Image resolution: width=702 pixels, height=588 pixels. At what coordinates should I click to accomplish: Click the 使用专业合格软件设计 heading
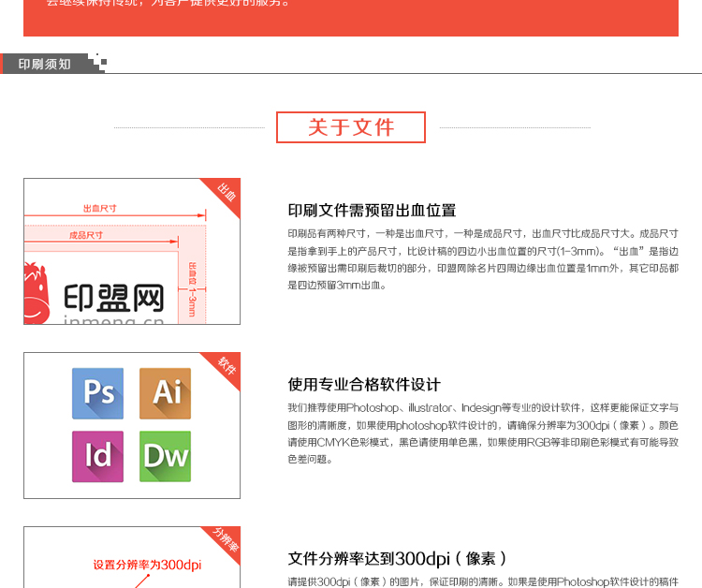point(364,384)
